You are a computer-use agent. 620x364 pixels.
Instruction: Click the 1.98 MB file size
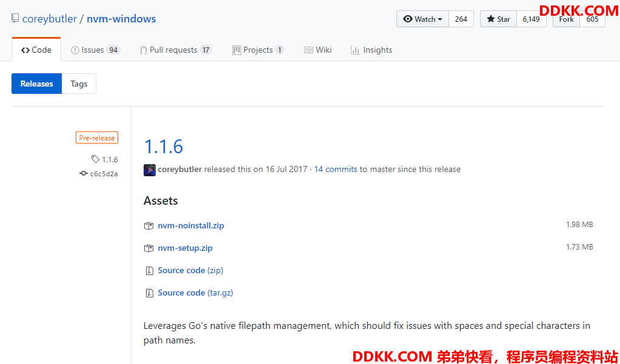click(x=579, y=225)
